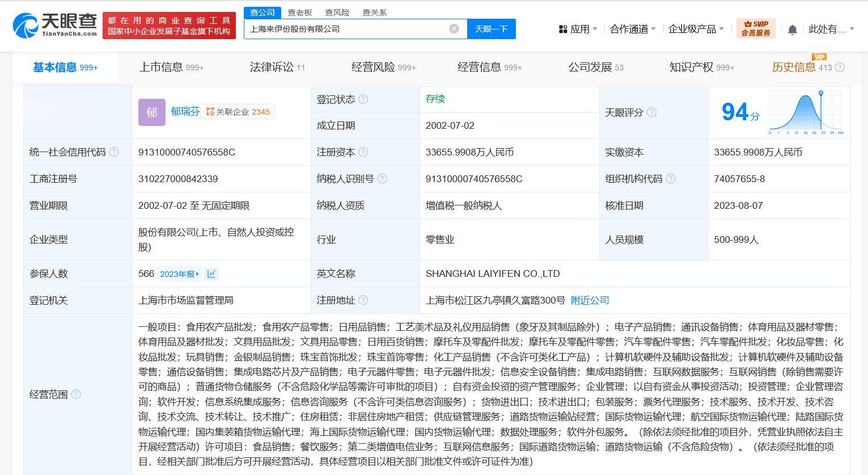Click address 上海市松江区九亭镇久富路300号
This screenshot has height=475, width=868.
point(496,300)
